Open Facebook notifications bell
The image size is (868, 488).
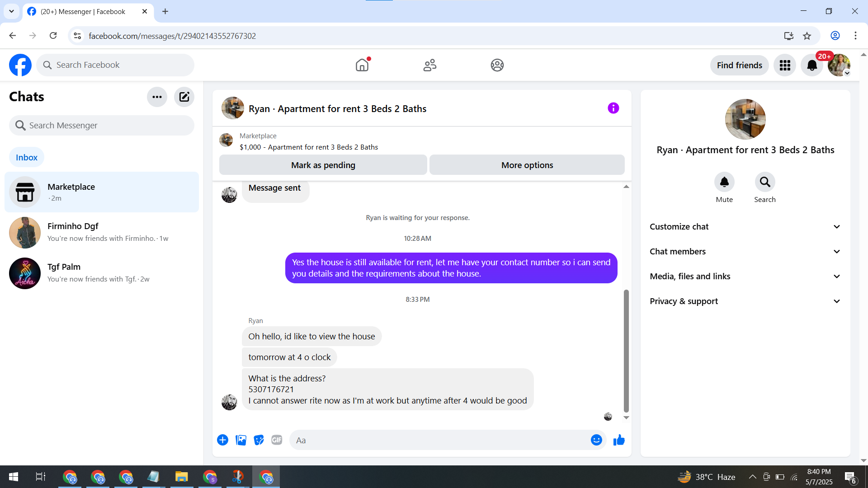tap(812, 66)
